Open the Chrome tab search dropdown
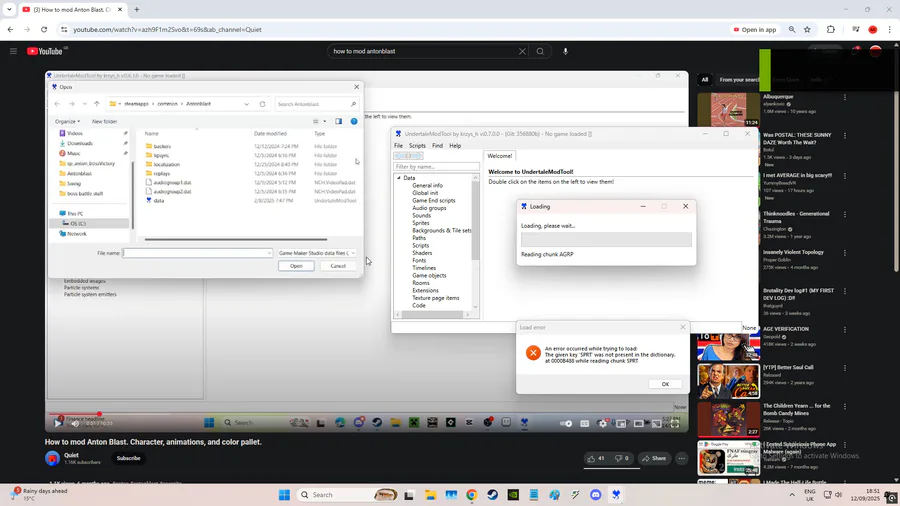The width and height of the screenshot is (900, 506). pos(9,9)
